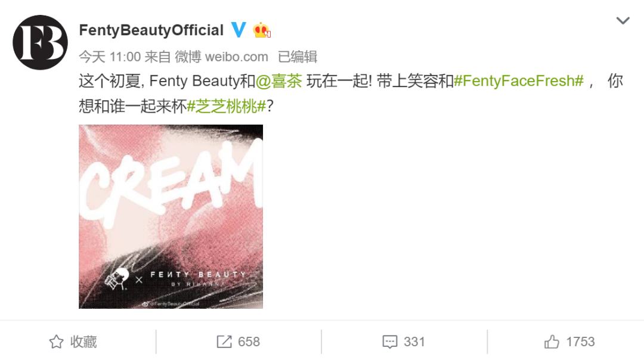Viewport: 644px width, 360px height.
Task: Click the 微博 weibo.com source link
Action: (x=221, y=57)
